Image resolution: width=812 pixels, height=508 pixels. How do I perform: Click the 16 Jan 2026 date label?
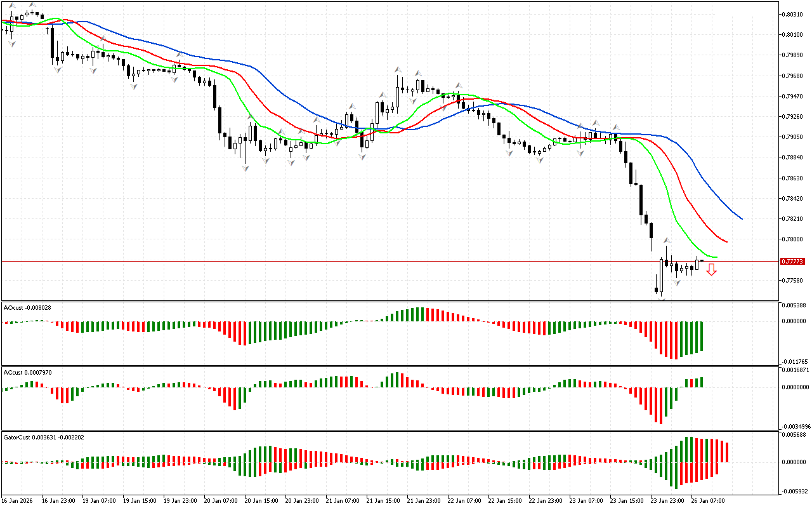click(20, 500)
